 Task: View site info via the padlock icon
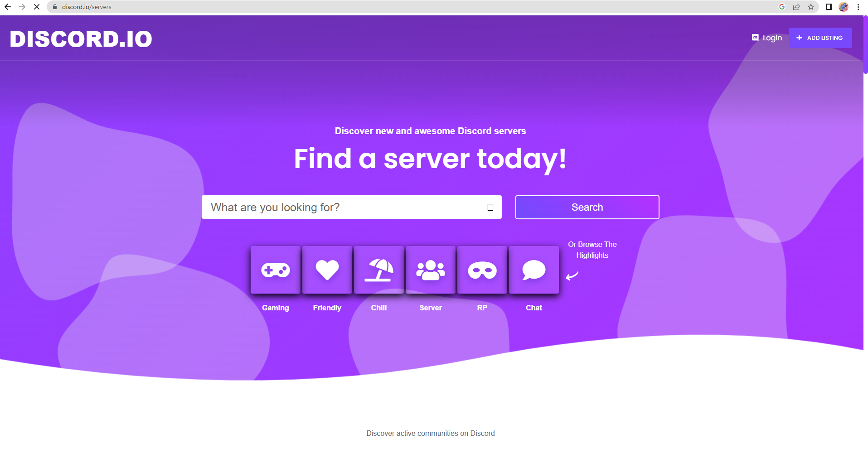55,7
